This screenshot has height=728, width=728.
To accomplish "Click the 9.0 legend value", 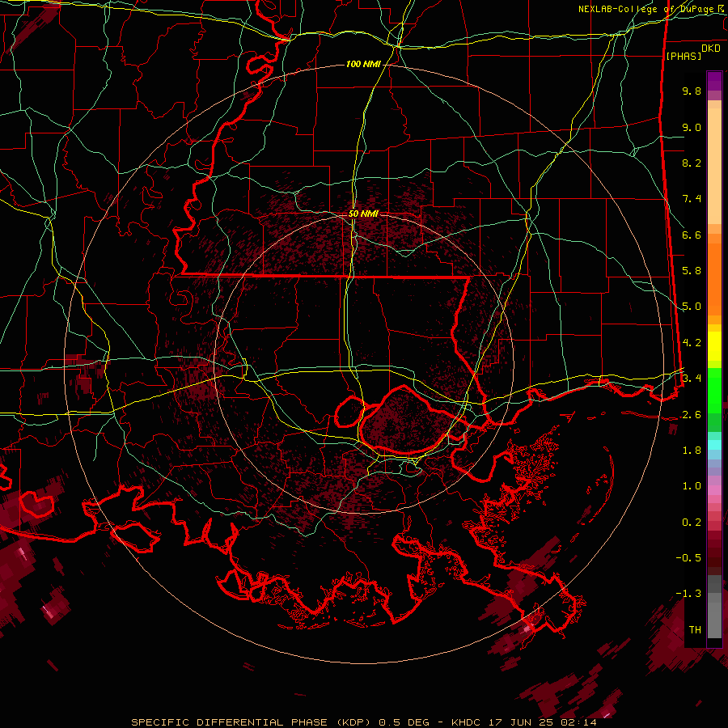I will (x=692, y=127).
